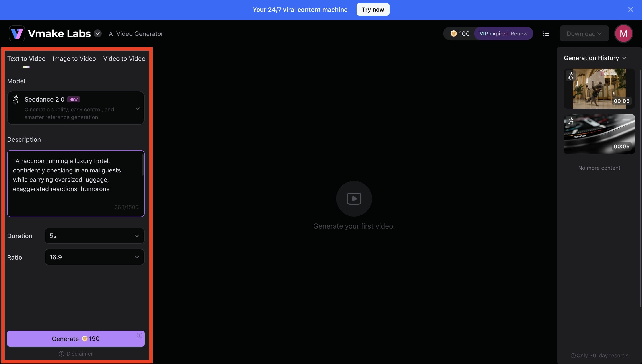Switch to the Text to Video tab
Viewport: 642px width, 364px height.
pos(26,59)
